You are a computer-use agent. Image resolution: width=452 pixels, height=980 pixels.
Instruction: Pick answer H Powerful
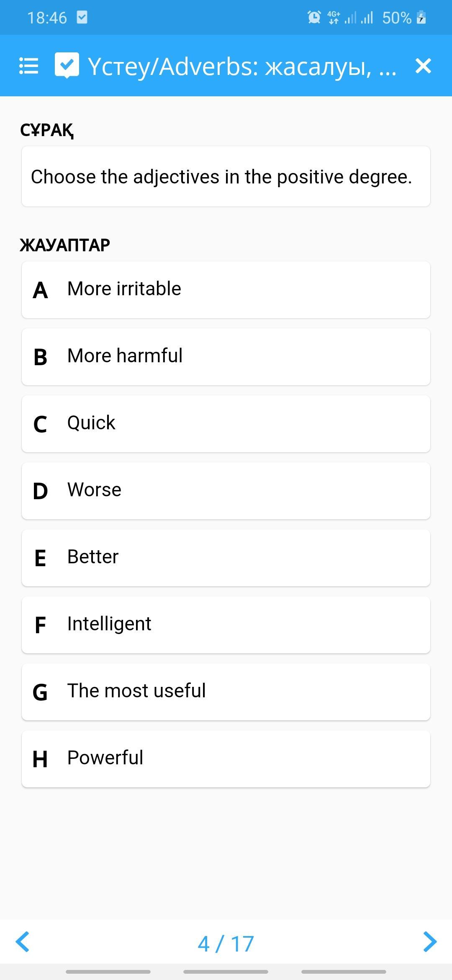pos(226,759)
